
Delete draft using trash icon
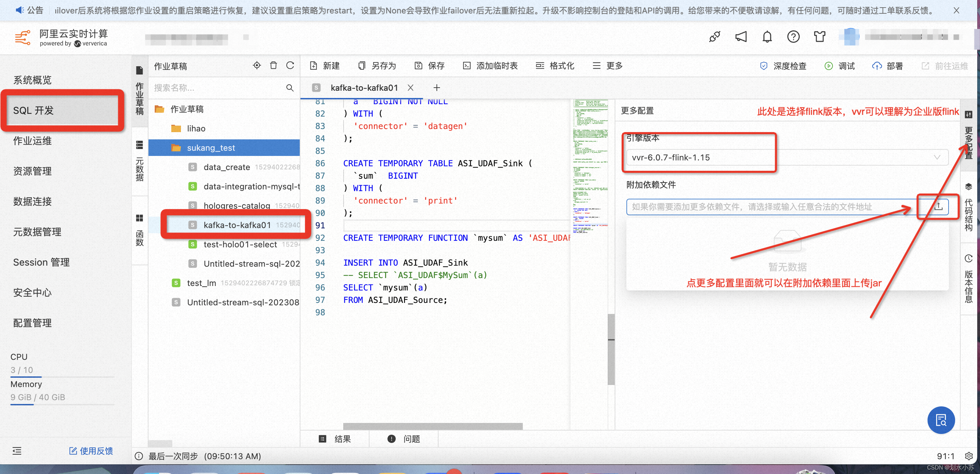(x=273, y=66)
